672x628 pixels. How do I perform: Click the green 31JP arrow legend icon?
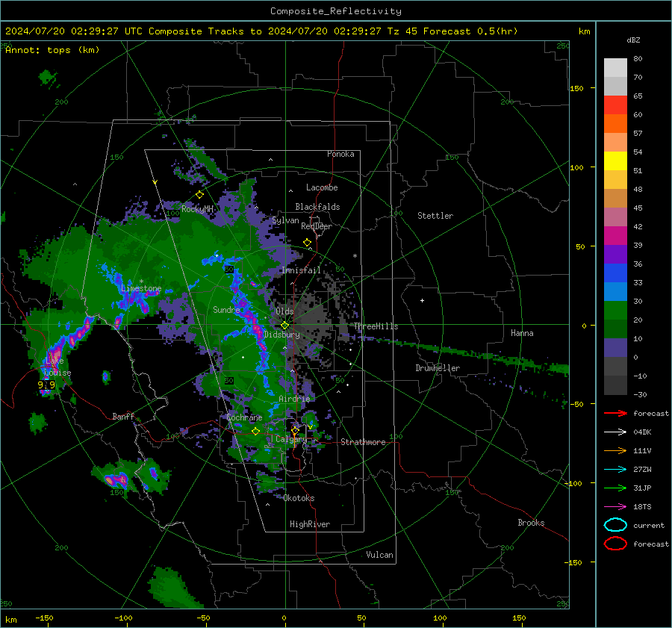click(615, 488)
